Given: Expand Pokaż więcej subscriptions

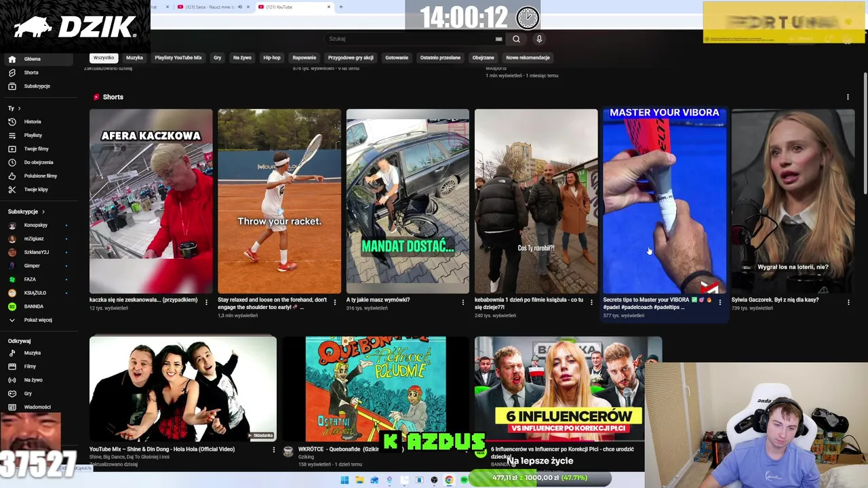Looking at the screenshot, I should point(37,320).
